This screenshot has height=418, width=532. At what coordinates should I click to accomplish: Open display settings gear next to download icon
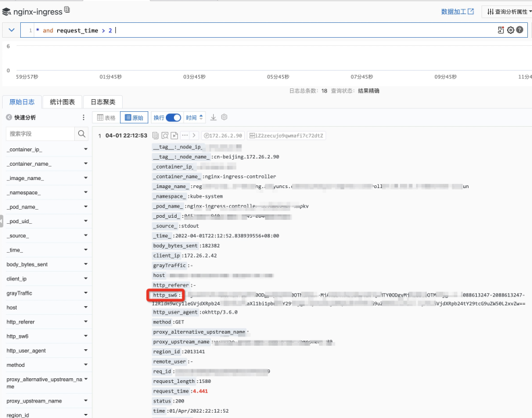pyautogui.click(x=225, y=117)
